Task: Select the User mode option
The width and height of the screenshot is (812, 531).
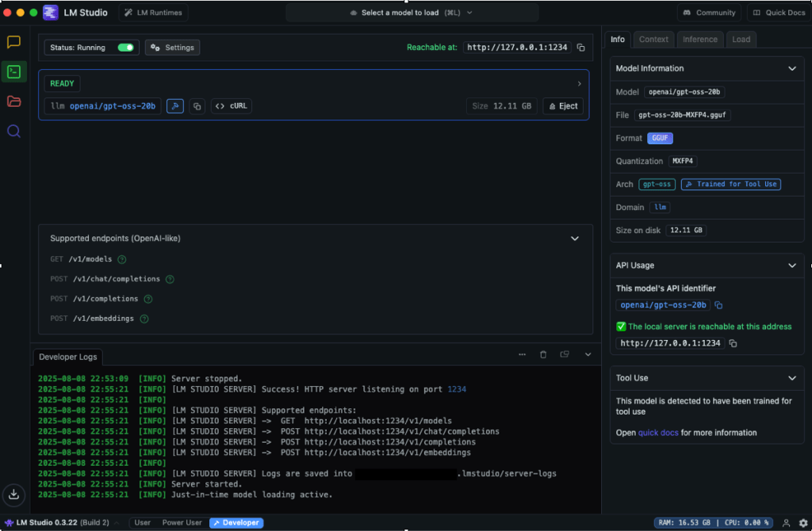Action: coord(143,523)
